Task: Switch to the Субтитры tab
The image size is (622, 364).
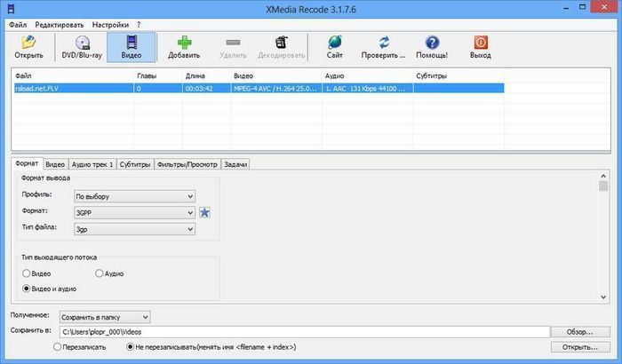Action: [135, 164]
